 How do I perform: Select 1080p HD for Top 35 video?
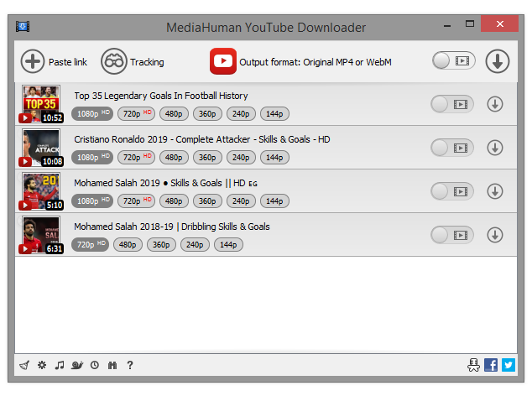point(92,113)
